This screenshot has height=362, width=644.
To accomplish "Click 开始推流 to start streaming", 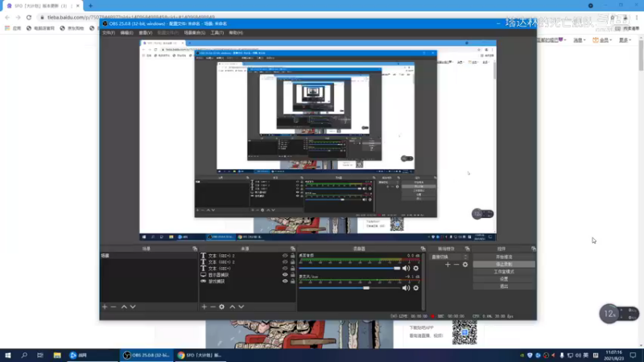I will tap(504, 257).
